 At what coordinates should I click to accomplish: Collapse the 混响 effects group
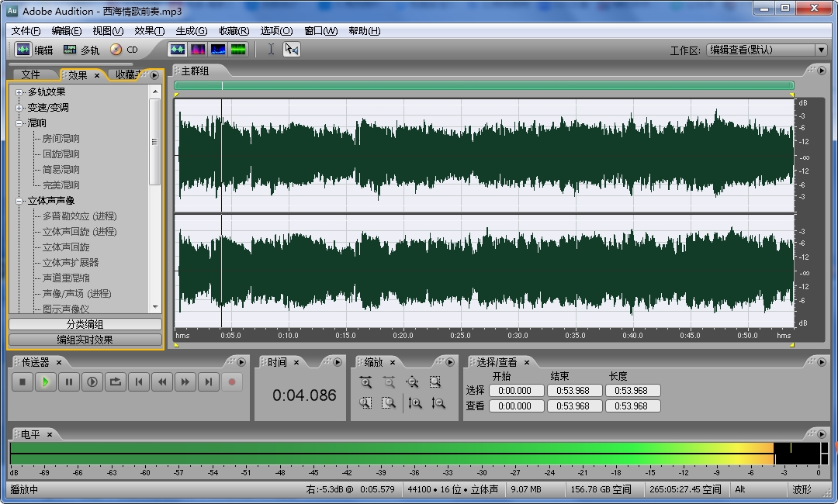click(x=19, y=123)
